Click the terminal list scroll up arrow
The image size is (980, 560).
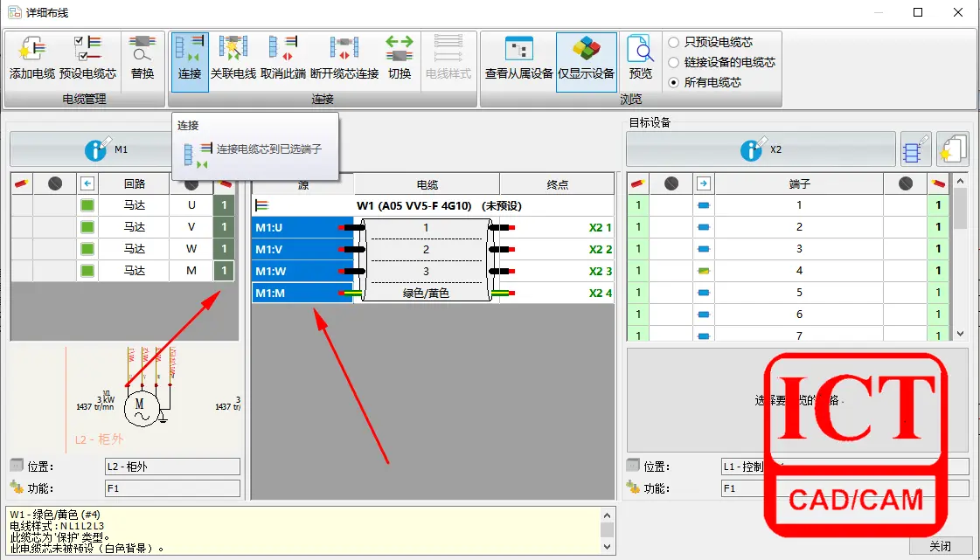click(x=961, y=181)
